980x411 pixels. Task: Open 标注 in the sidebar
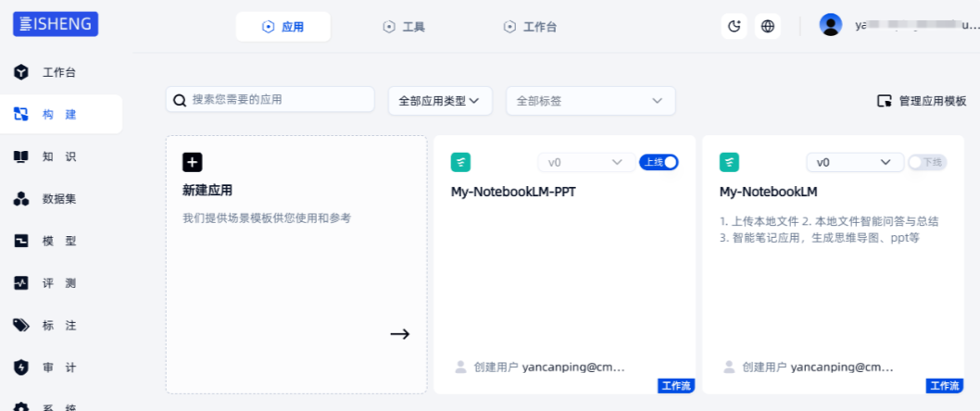point(61,326)
